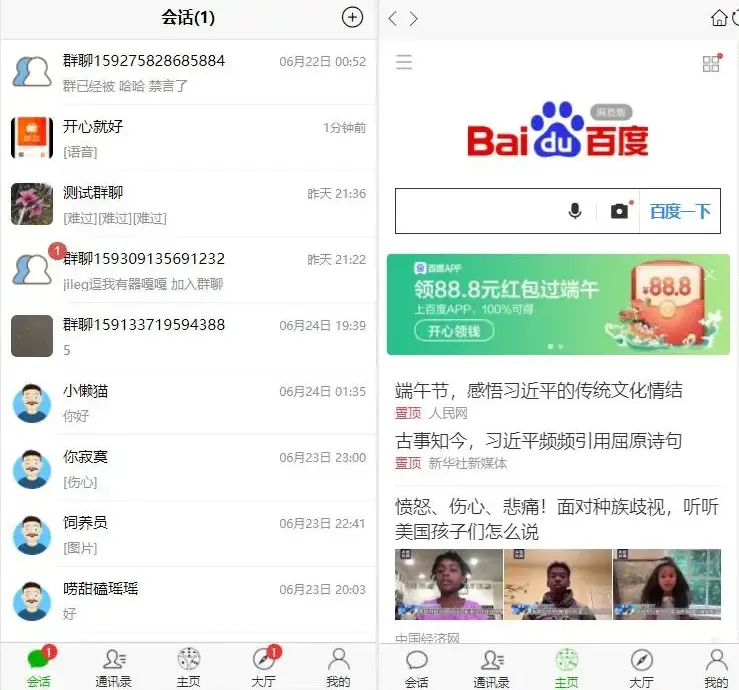Open headline 古事知今，习近平频频引用屈原诗句

[539, 441]
